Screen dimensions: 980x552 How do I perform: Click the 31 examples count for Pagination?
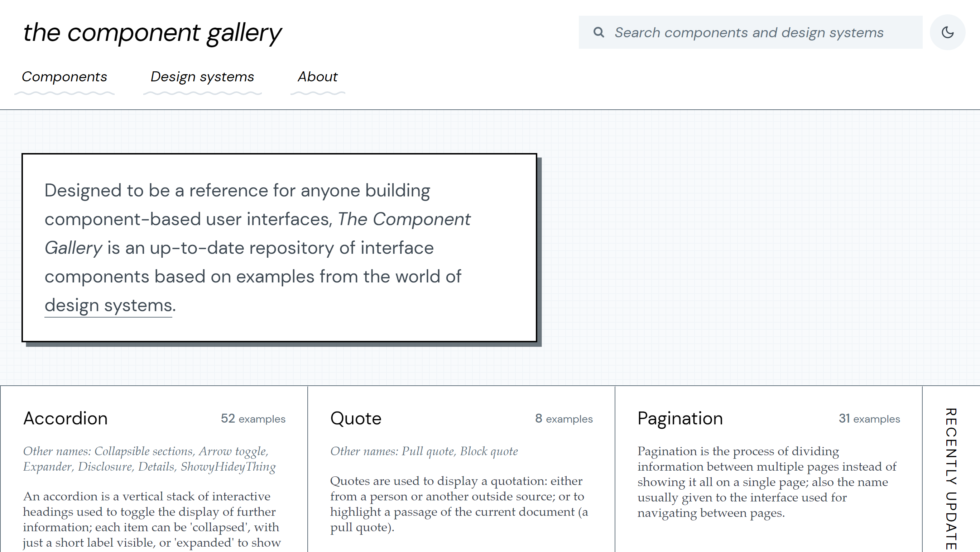pyautogui.click(x=869, y=419)
